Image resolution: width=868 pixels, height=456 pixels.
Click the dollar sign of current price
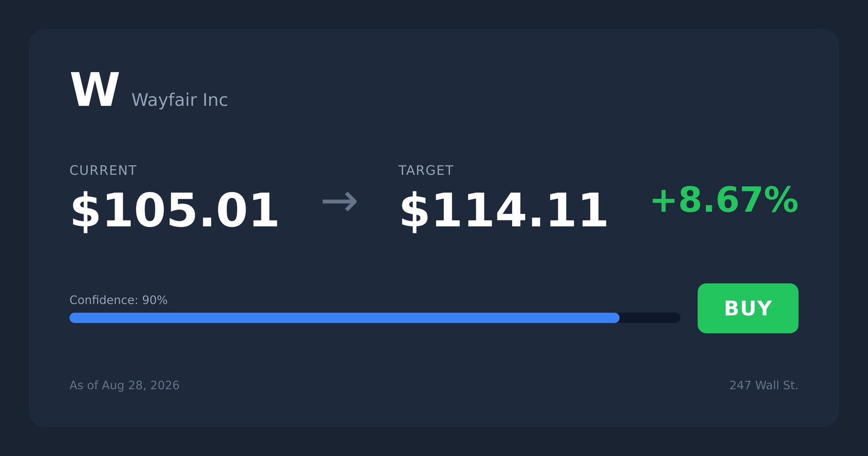click(86, 211)
